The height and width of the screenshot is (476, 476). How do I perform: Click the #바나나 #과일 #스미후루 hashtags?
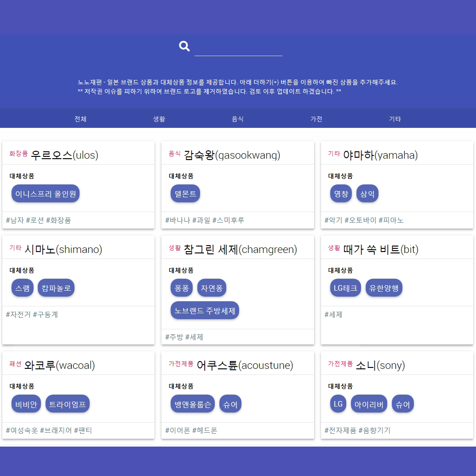205,220
